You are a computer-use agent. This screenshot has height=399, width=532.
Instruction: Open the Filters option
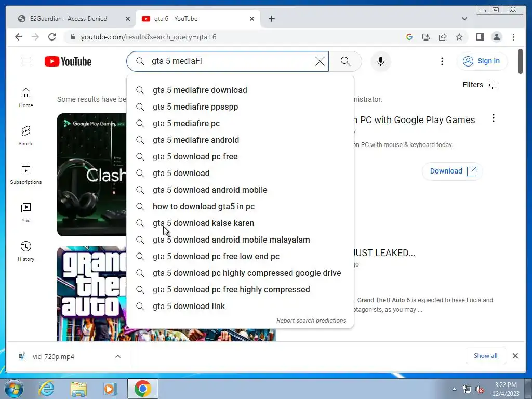[480, 85]
